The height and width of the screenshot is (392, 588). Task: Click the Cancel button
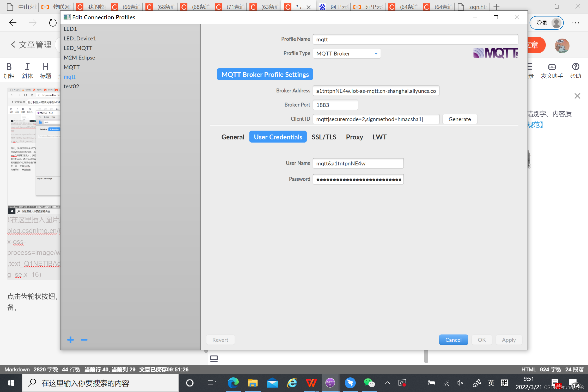(453, 340)
